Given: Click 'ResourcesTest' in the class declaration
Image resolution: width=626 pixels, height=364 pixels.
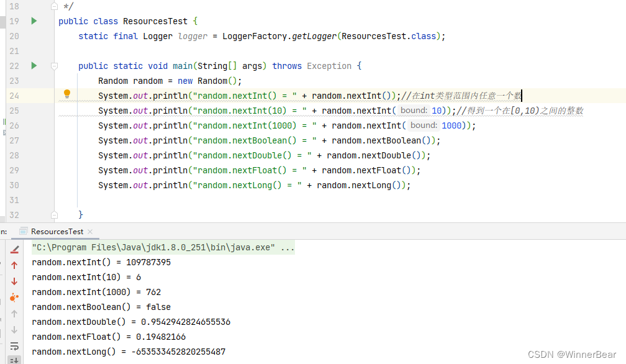Looking at the screenshot, I should click(x=155, y=21).
